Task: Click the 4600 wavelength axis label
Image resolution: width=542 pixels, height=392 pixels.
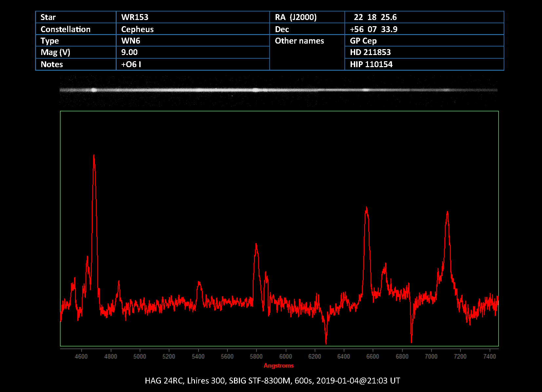Action: pyautogui.click(x=81, y=356)
